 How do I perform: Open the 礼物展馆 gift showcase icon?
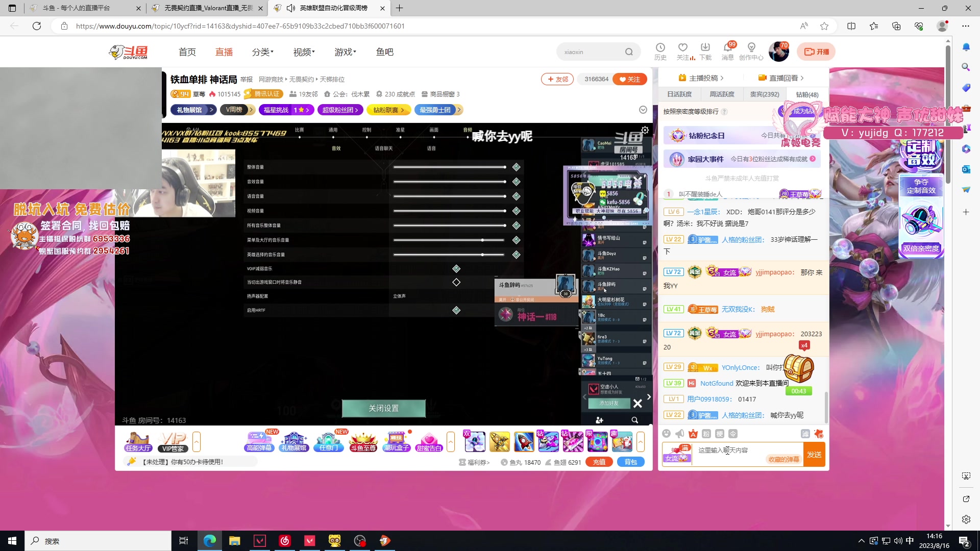[294, 440]
